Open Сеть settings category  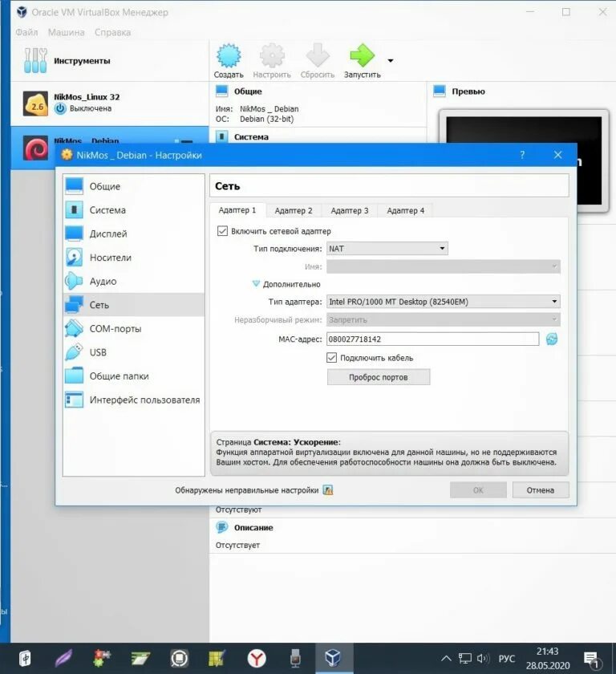[x=134, y=305]
